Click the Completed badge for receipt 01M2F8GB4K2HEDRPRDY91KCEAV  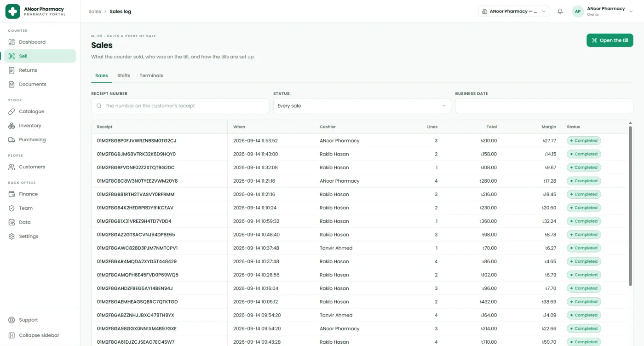click(x=584, y=208)
